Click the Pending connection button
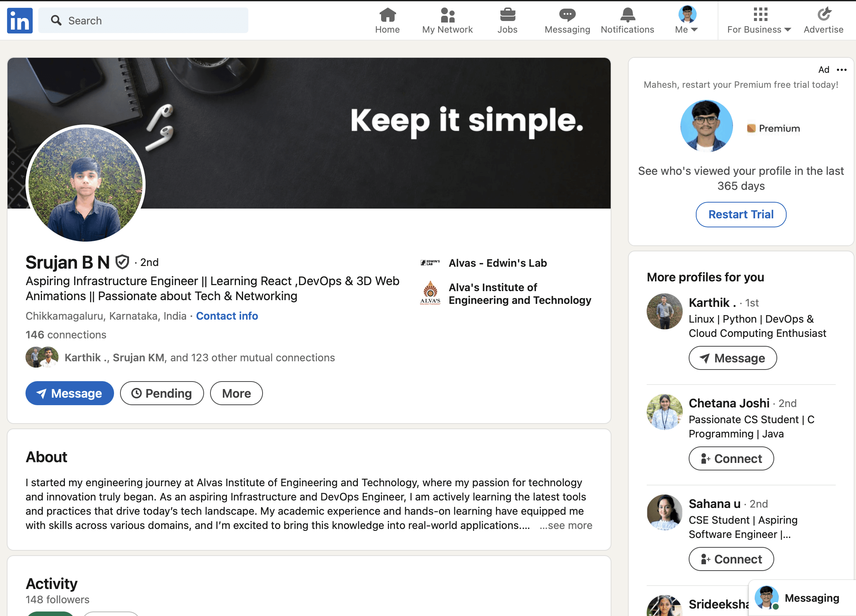This screenshot has width=856, height=616. pos(162,393)
